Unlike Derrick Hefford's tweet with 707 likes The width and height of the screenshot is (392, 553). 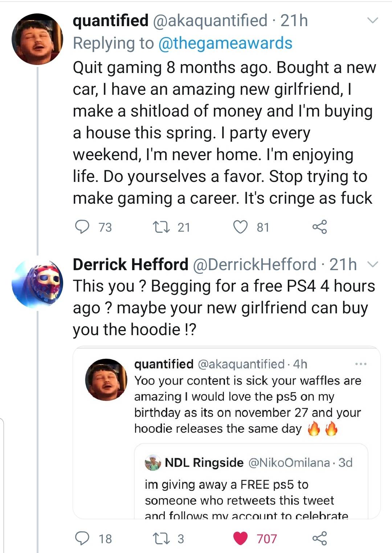[240, 538]
